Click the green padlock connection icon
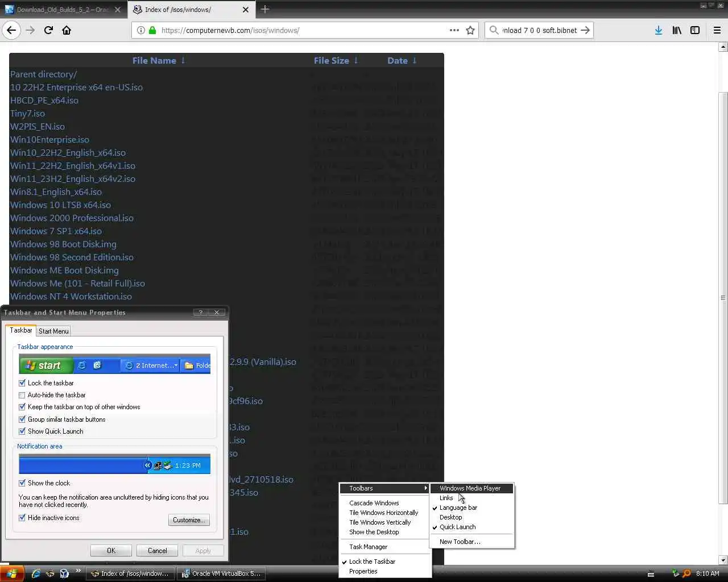Screen dimensions: 728x582 pyautogui.click(x=152, y=30)
